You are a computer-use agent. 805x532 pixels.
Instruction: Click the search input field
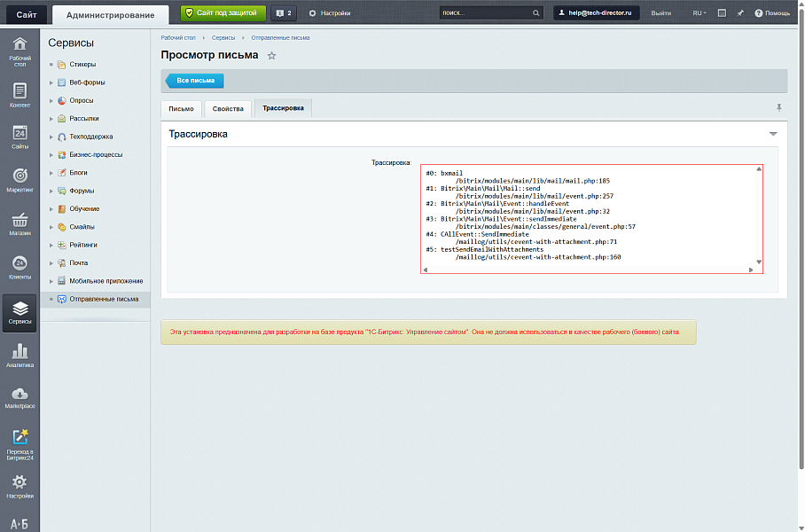(x=485, y=13)
